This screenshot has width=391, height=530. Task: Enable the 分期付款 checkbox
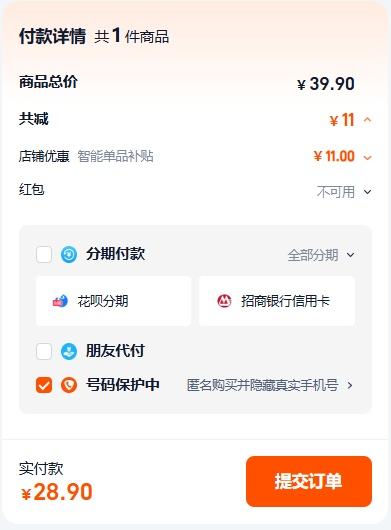click(44, 255)
